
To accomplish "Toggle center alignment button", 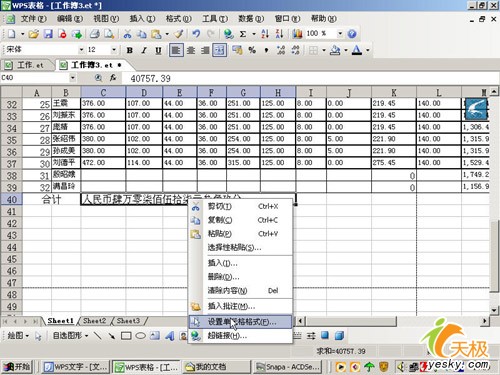I will [191, 50].
